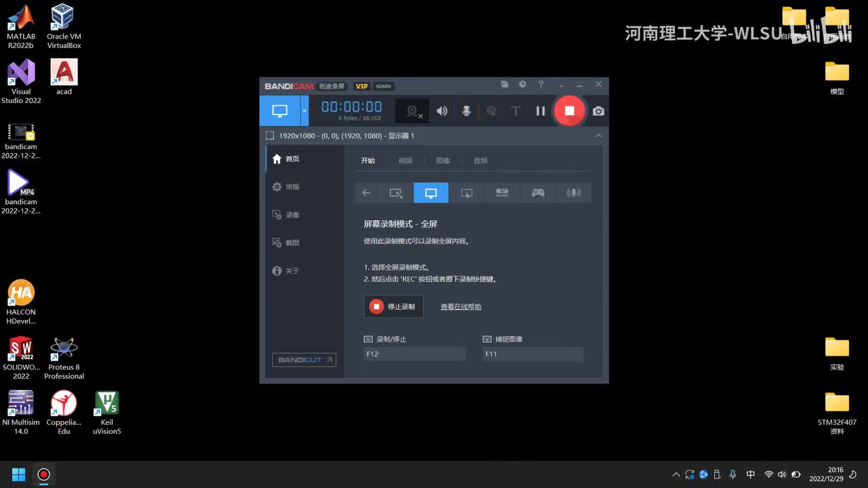Select HDMI device recording mode

[502, 192]
